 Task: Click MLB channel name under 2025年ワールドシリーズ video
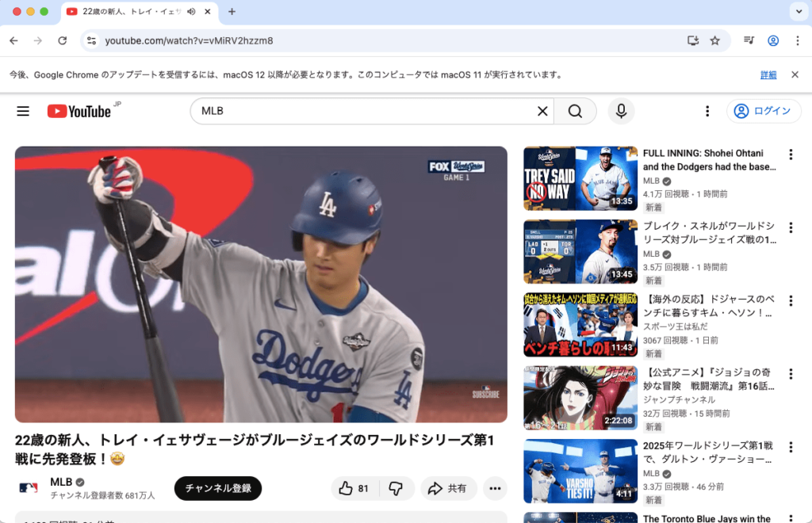click(652, 473)
